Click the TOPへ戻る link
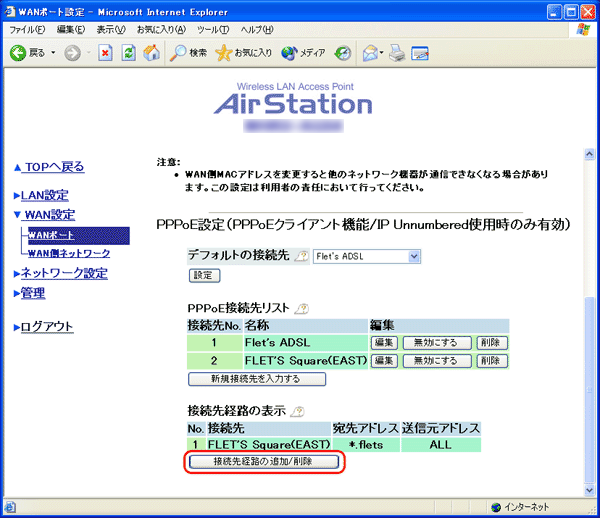This screenshot has width=600, height=518. pyautogui.click(x=52, y=167)
